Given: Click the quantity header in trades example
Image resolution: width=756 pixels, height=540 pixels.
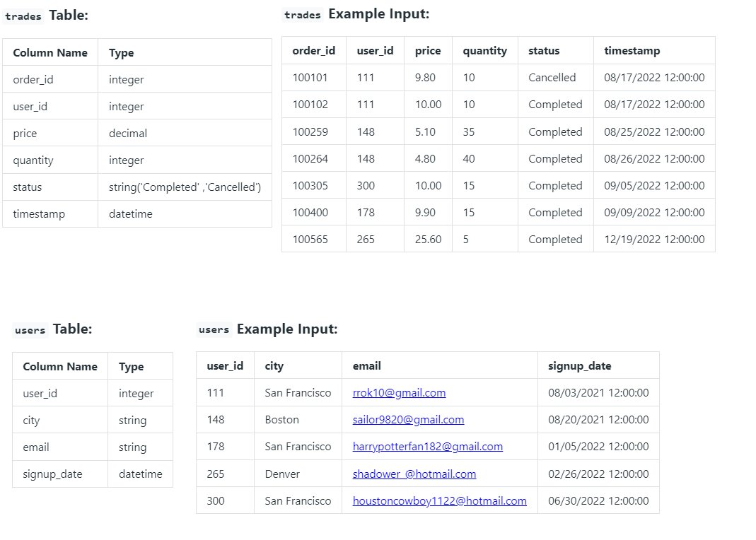Looking at the screenshot, I should (484, 51).
